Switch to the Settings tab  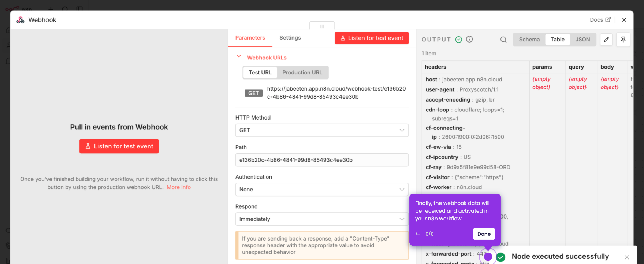click(290, 38)
